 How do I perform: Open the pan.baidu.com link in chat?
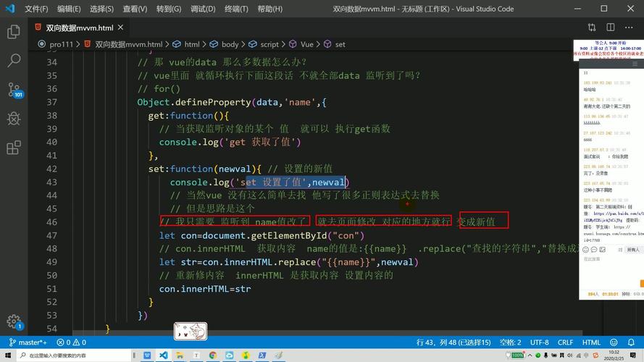point(618,214)
